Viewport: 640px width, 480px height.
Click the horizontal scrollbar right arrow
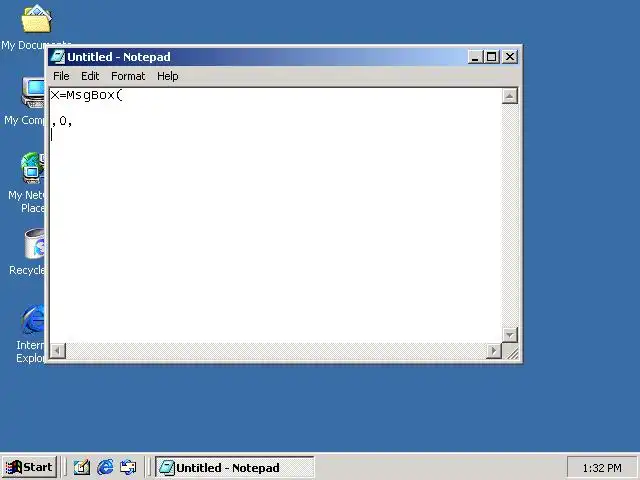[493, 351]
